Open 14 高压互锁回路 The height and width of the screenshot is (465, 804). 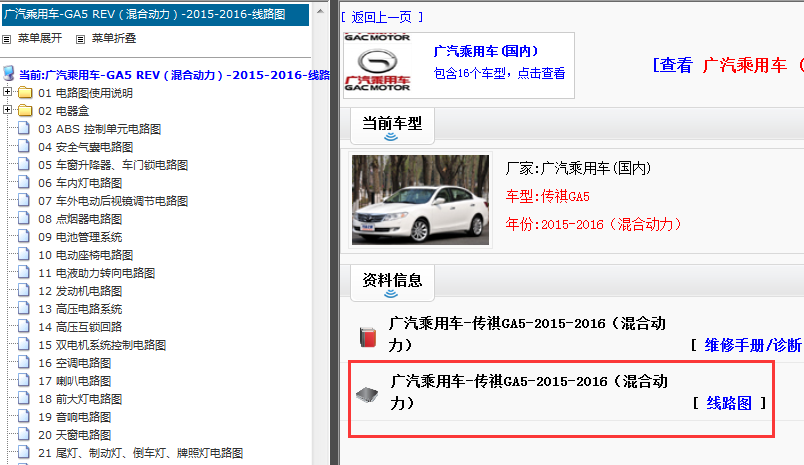[80, 327]
